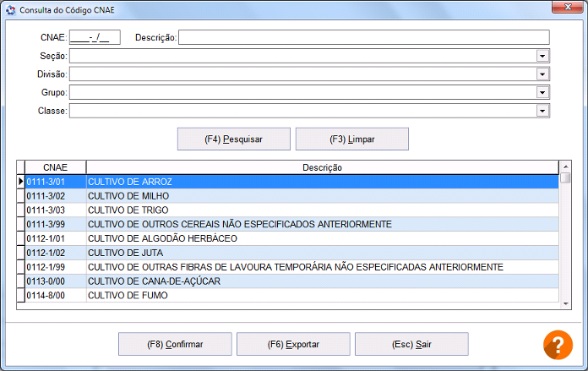Expand the Classe dropdown arrow
Image resolution: width=588 pixels, height=371 pixels.
click(542, 111)
